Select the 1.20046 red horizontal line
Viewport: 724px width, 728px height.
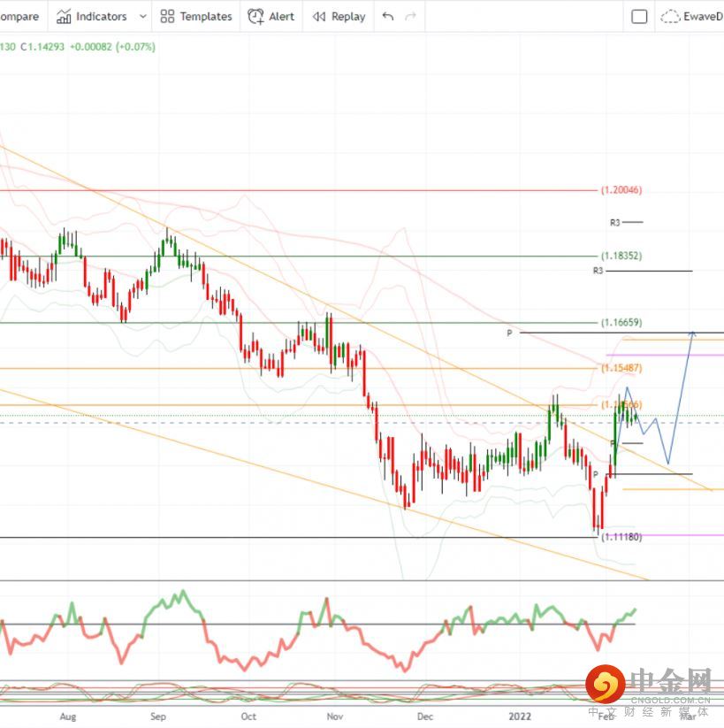tap(297, 190)
